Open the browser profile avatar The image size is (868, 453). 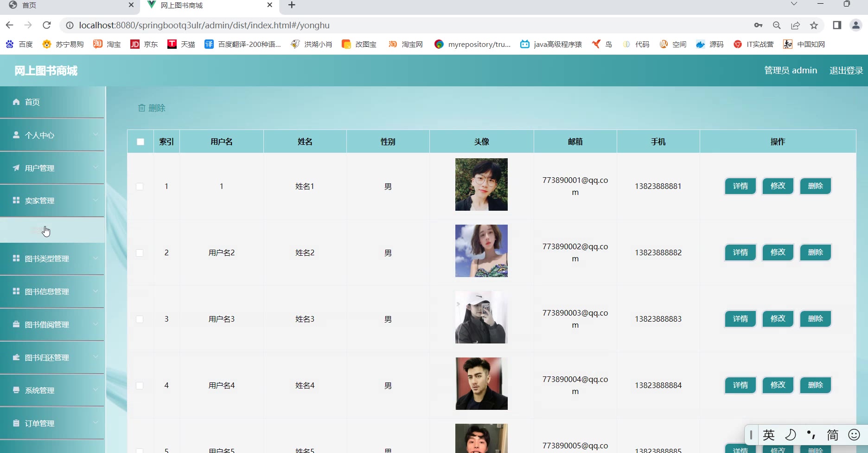[x=856, y=25]
